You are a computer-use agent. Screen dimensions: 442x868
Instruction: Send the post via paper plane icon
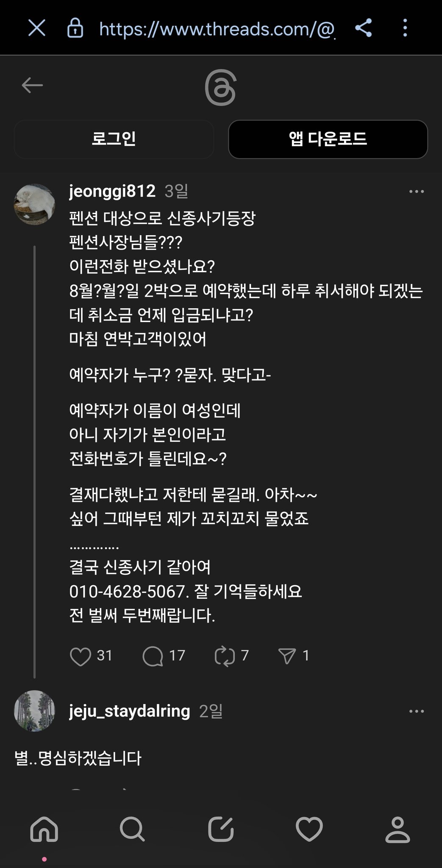287,656
